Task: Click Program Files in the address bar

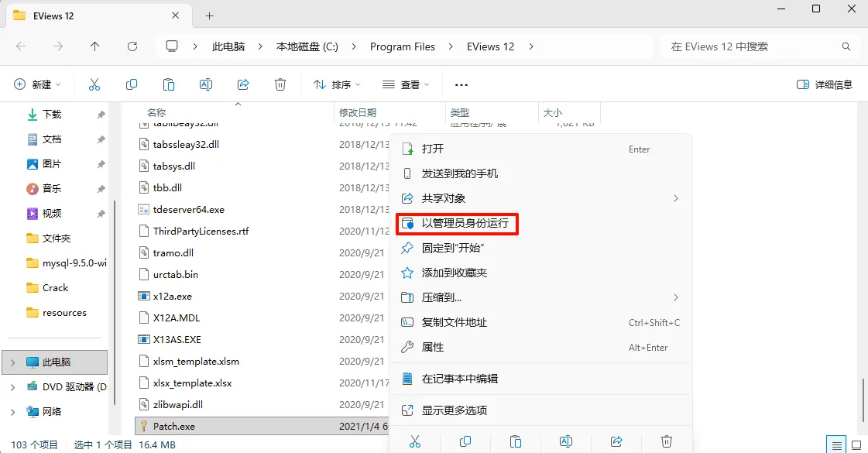Action: click(x=403, y=46)
